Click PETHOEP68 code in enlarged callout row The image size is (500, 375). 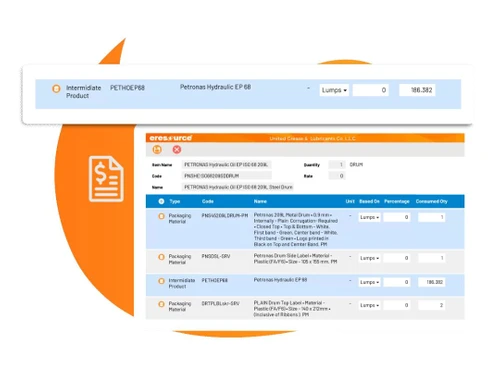point(127,88)
